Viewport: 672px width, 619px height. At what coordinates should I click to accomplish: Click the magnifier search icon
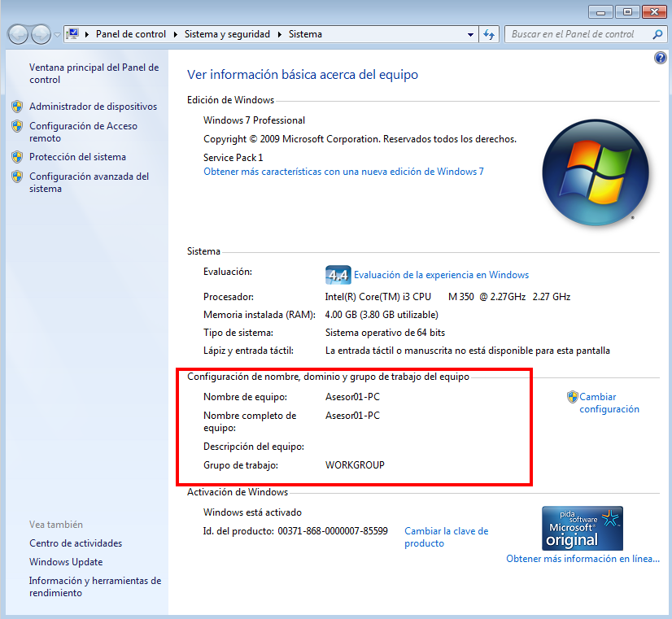pyautogui.click(x=658, y=34)
